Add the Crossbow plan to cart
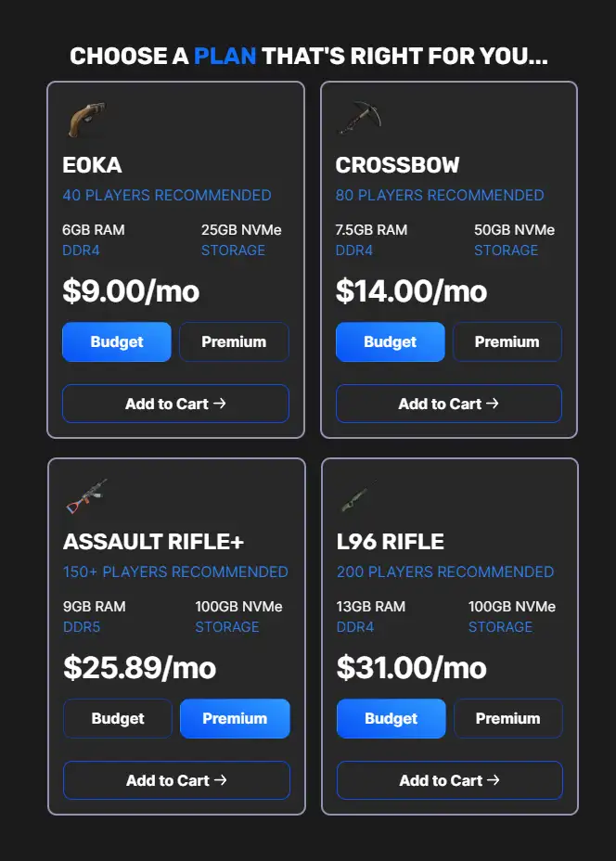 point(448,404)
